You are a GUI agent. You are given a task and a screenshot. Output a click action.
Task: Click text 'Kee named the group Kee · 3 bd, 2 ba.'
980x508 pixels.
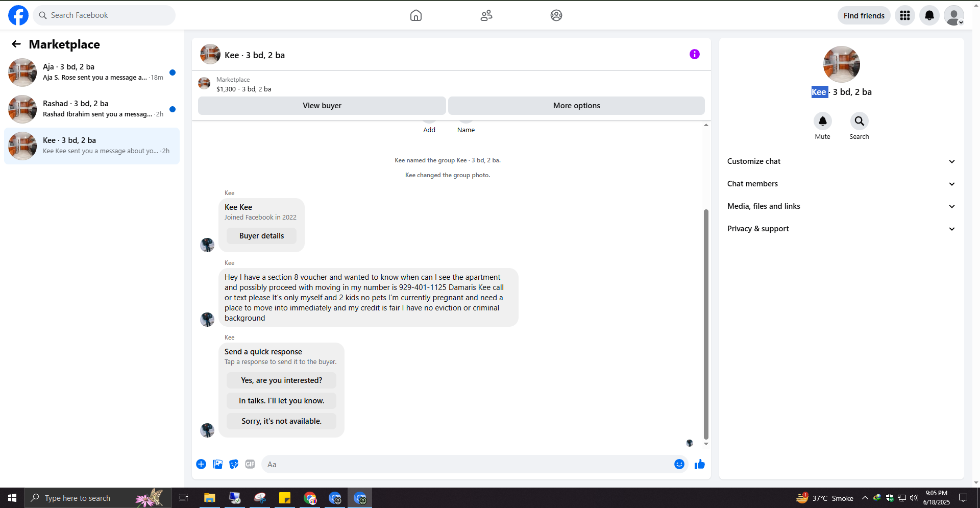448,160
